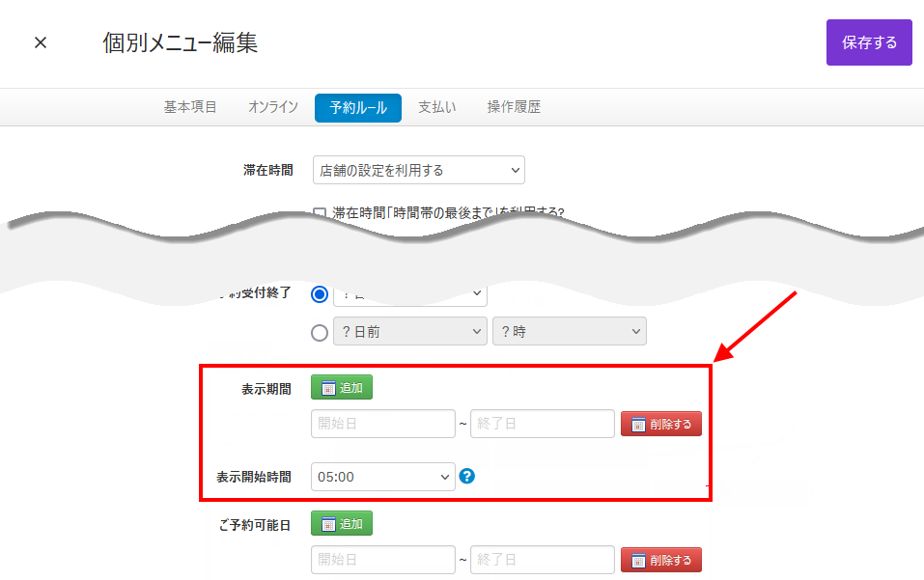This screenshot has height=580, width=924.
Task: Click the ご予約可能日 終了日 input field
Action: [x=542, y=560]
